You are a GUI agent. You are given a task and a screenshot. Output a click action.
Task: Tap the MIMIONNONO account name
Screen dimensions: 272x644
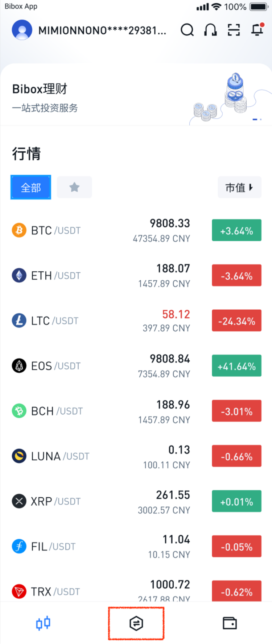coord(102,30)
